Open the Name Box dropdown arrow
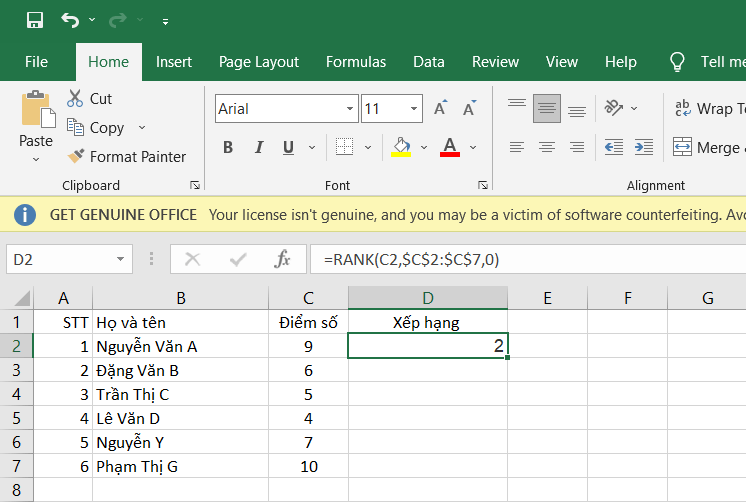Image resolution: width=746 pixels, height=502 pixels. click(120, 259)
